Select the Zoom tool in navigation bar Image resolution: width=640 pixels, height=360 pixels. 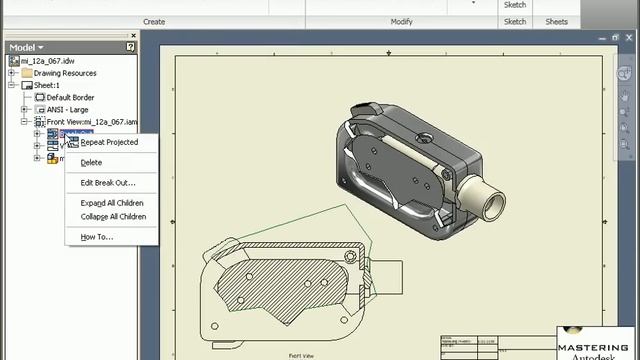click(x=624, y=112)
